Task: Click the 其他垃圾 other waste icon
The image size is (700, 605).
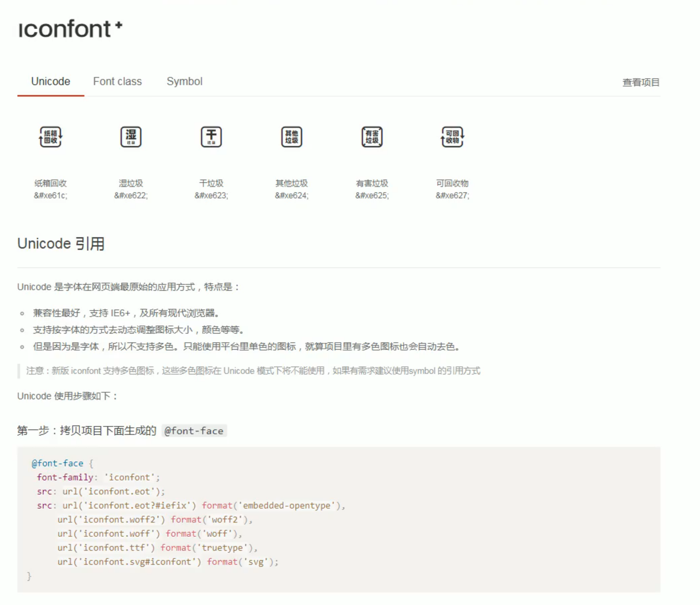Action: click(x=291, y=137)
